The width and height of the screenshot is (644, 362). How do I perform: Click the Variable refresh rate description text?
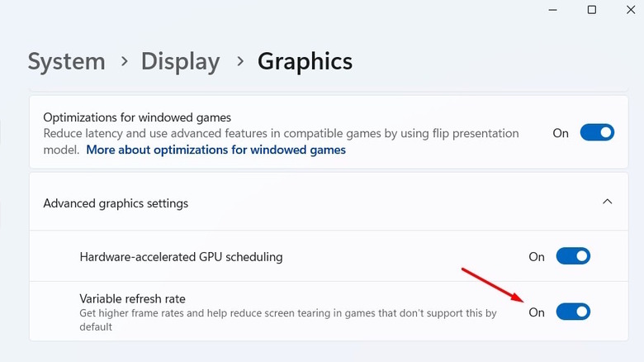point(288,313)
